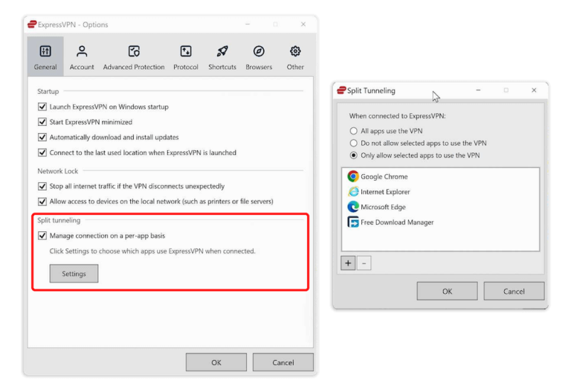Open the Browsers compass icon
The image size is (571, 392).
tap(259, 51)
